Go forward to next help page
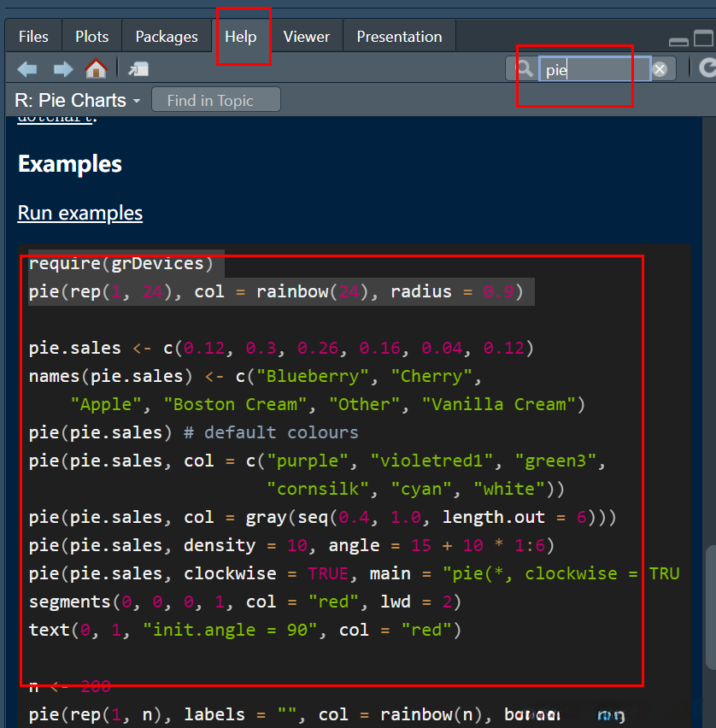 pos(62,69)
